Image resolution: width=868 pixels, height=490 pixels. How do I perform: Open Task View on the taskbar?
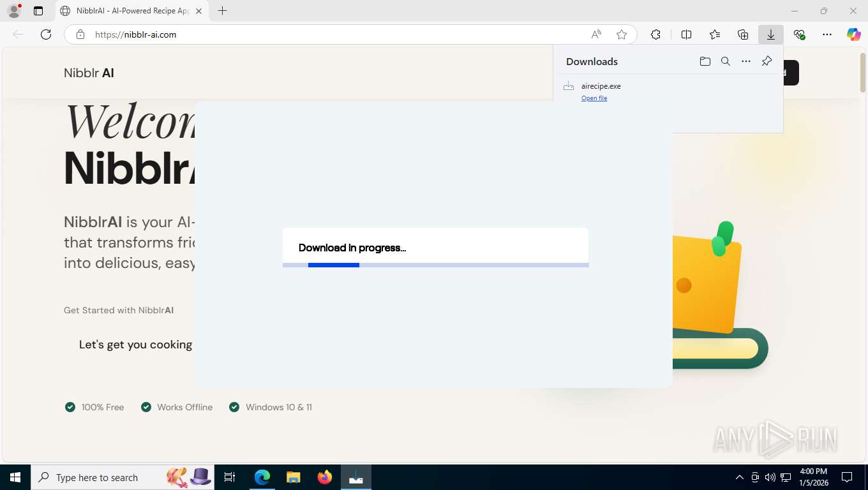pyautogui.click(x=230, y=477)
